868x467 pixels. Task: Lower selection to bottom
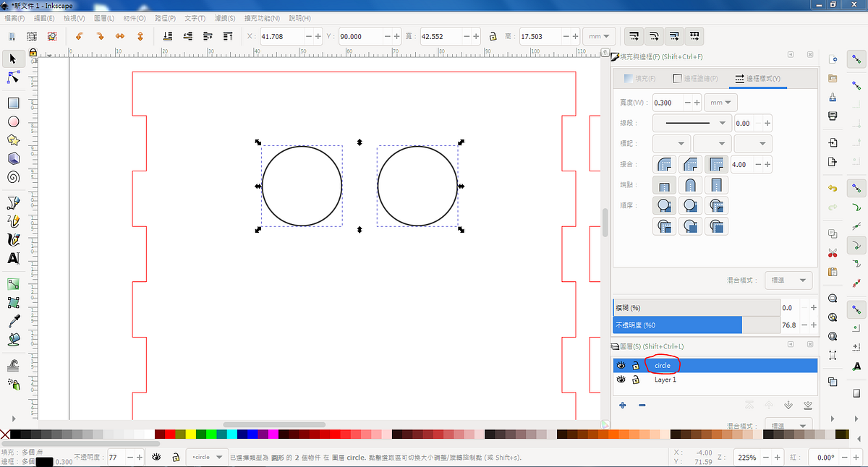[167, 35]
